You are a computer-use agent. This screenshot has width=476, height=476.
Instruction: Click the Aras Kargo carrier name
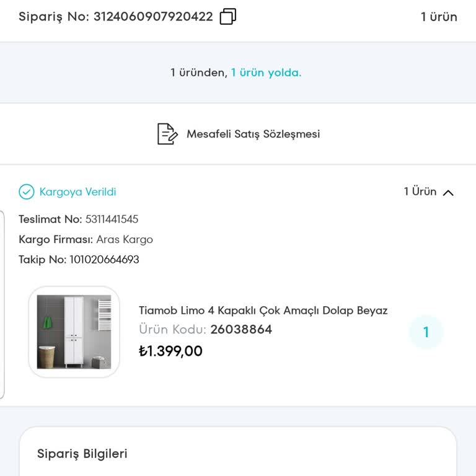(x=125, y=239)
